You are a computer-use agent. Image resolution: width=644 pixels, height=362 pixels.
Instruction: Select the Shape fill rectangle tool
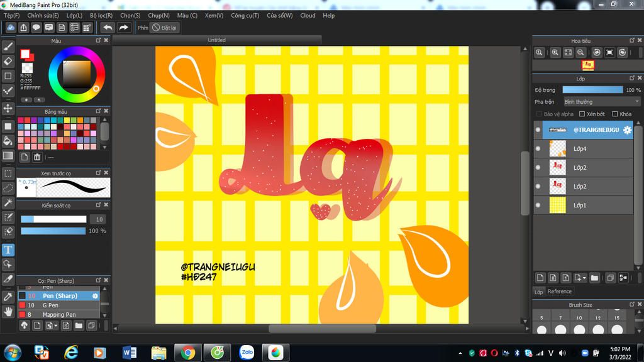click(8, 126)
